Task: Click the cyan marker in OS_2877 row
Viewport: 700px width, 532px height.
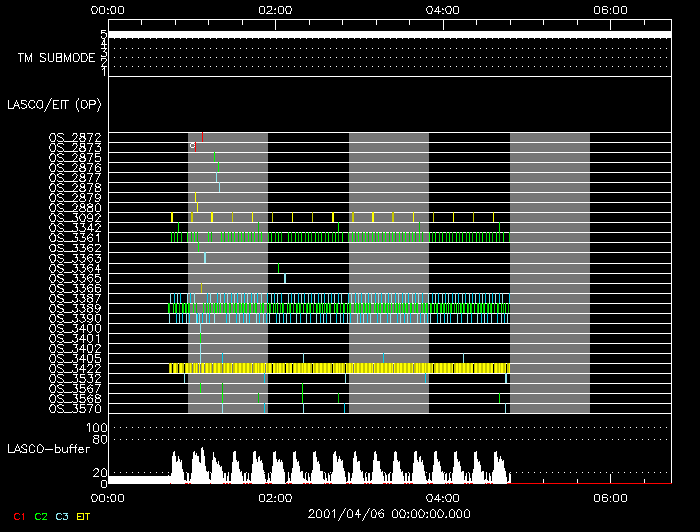Action: click(x=217, y=177)
